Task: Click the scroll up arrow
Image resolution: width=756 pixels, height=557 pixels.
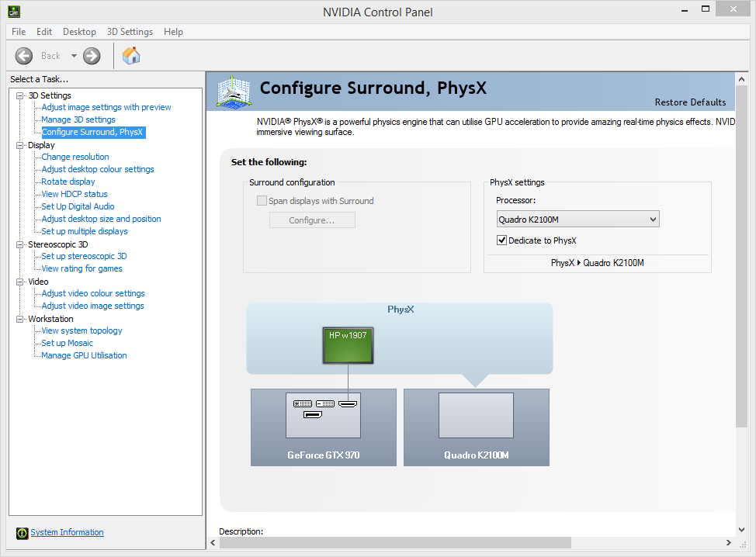Action: pyautogui.click(x=741, y=79)
